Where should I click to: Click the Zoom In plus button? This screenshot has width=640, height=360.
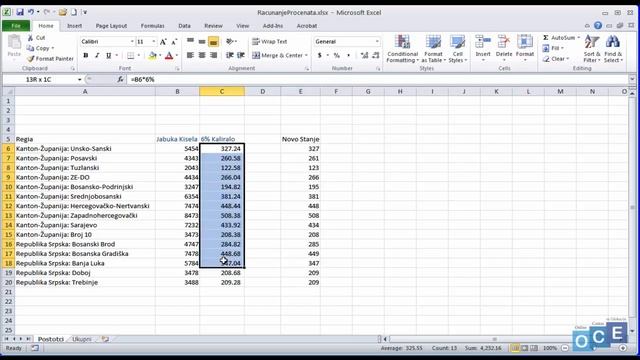(622, 348)
